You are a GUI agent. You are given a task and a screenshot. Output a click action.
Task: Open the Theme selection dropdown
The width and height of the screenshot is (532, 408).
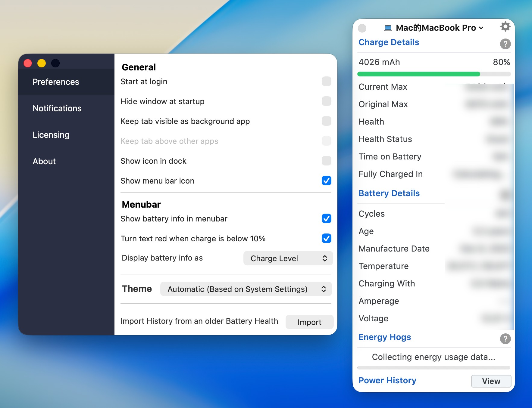tap(246, 289)
